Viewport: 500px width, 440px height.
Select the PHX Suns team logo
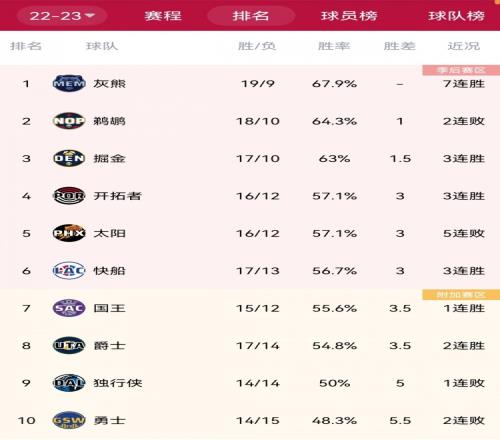[x=69, y=233]
